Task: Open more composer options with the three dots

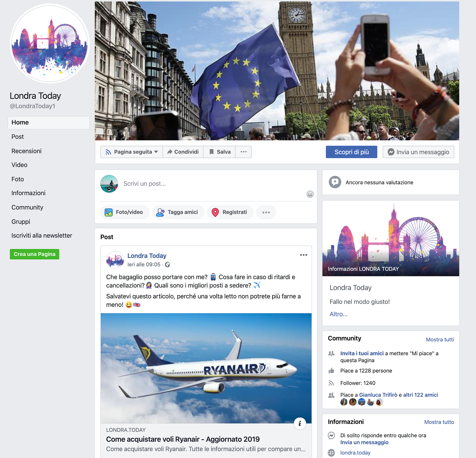Action: 266,212
